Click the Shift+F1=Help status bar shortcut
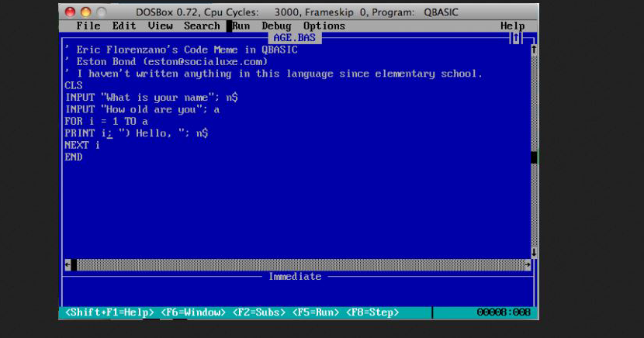Image resolution: width=644 pixels, height=338 pixels. (x=109, y=312)
